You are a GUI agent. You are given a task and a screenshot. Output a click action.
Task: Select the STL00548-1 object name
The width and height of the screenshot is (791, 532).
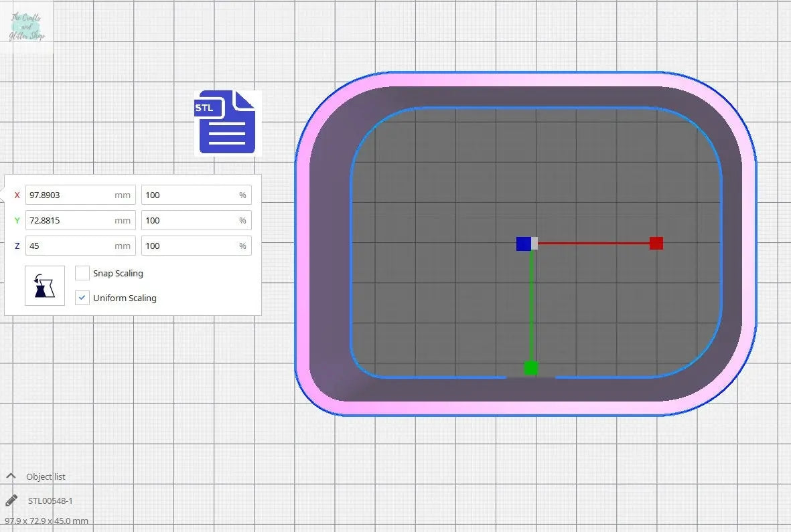tap(50, 501)
